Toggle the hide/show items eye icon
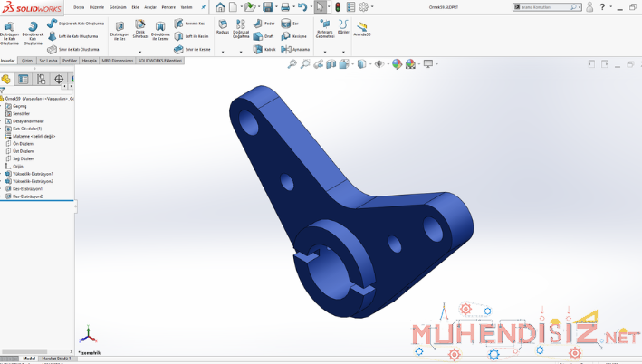 click(379, 64)
